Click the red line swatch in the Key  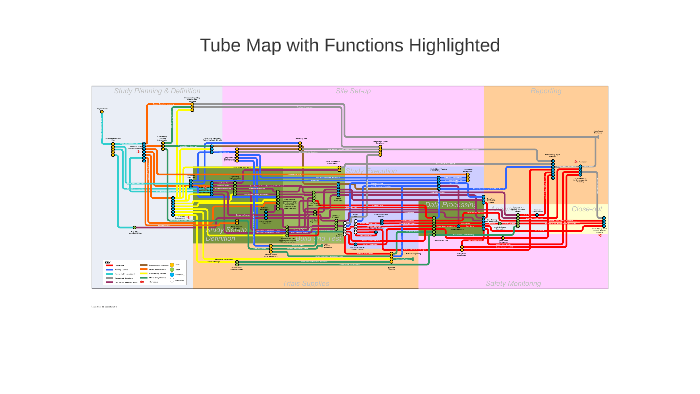click(109, 265)
